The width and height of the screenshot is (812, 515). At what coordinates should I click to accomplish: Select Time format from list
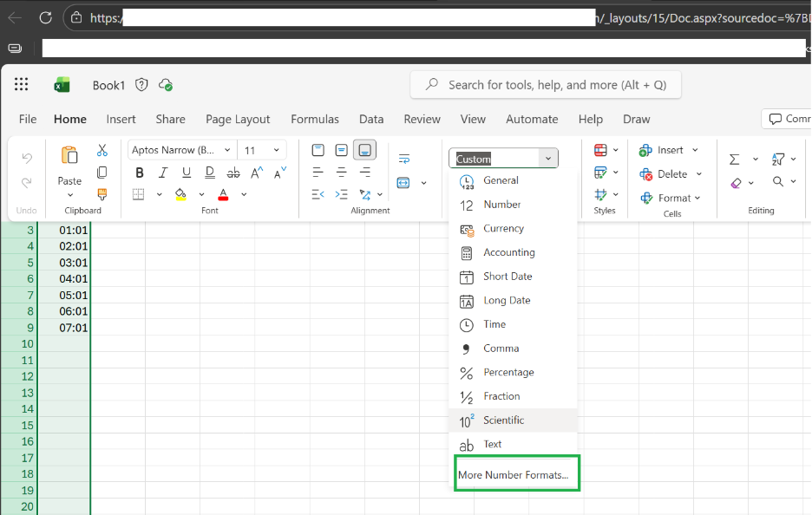click(x=513, y=324)
